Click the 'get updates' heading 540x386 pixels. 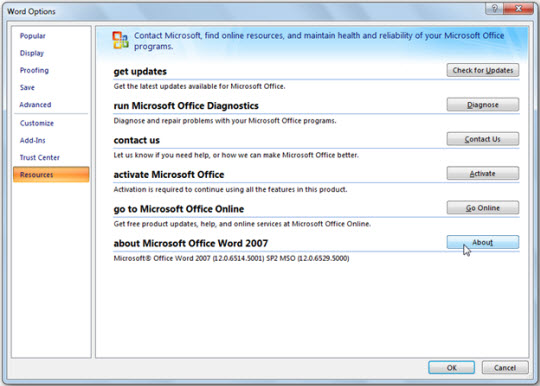point(140,72)
